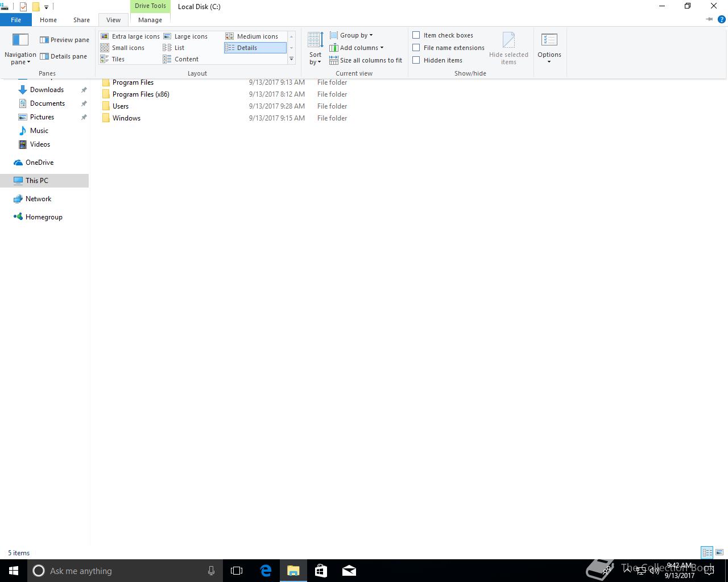Open the Add columns dropdown

point(356,48)
